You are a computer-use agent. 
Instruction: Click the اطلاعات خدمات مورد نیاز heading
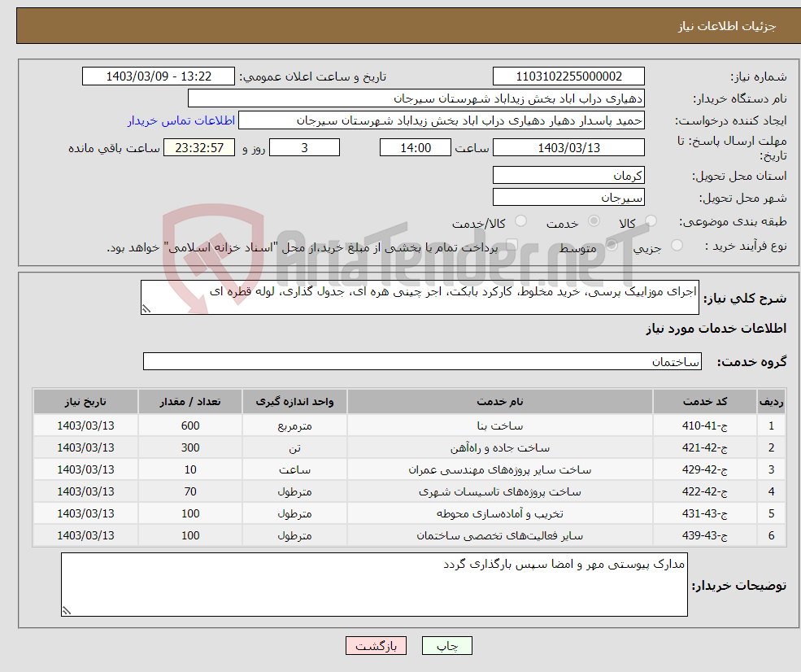[716, 329]
